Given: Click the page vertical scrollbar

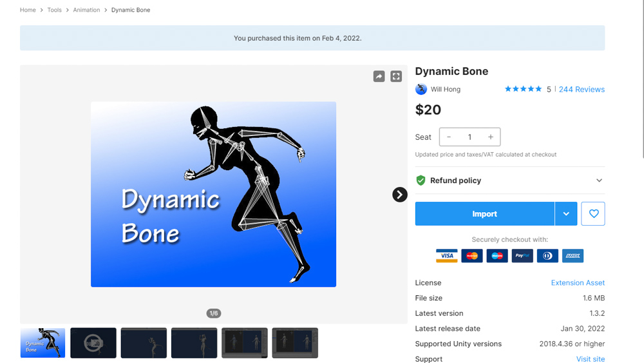Looking at the screenshot, I should pos(643,78).
